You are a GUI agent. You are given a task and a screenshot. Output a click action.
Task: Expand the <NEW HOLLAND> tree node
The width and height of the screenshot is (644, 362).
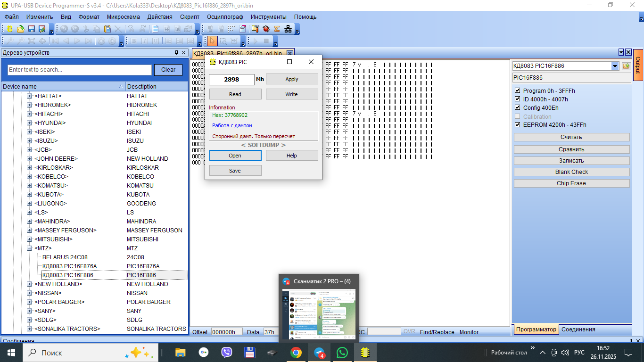[30, 284]
